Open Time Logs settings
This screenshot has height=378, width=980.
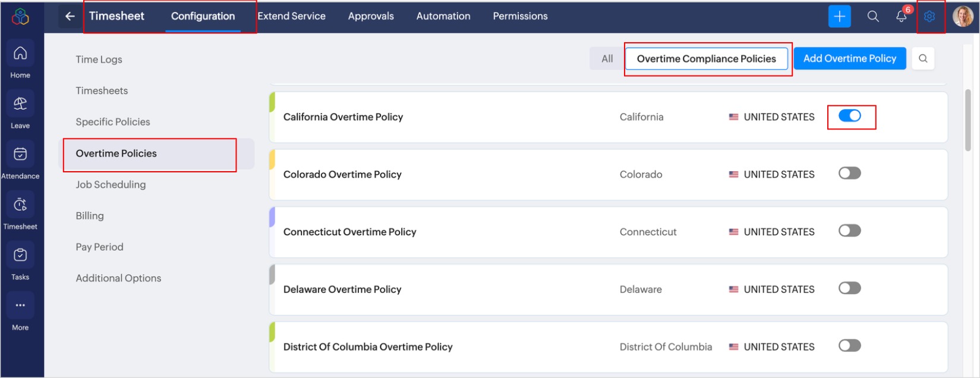[99, 59]
